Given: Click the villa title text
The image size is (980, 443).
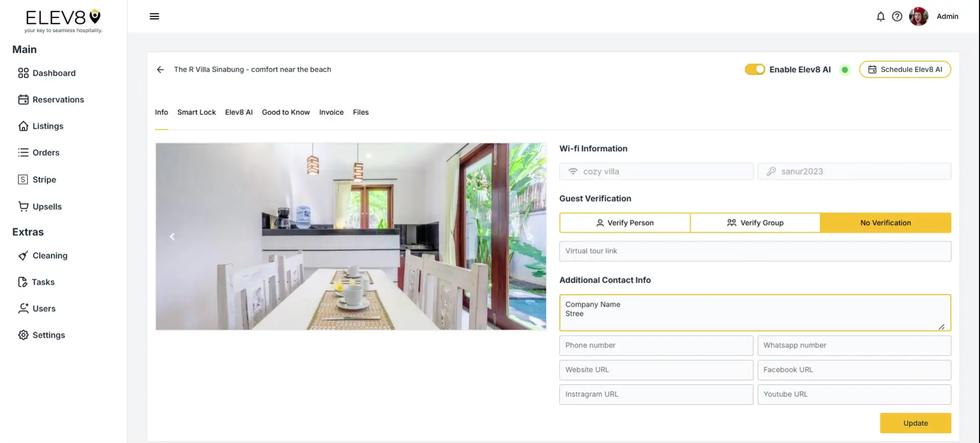Looking at the screenshot, I should tap(253, 69).
